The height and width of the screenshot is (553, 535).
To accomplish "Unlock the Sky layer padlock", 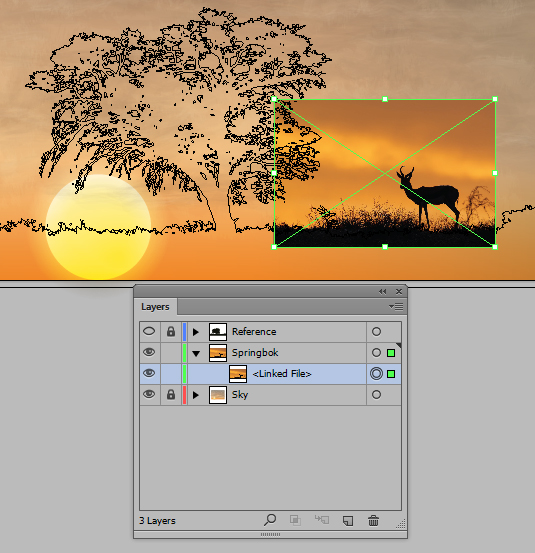I will [171, 394].
